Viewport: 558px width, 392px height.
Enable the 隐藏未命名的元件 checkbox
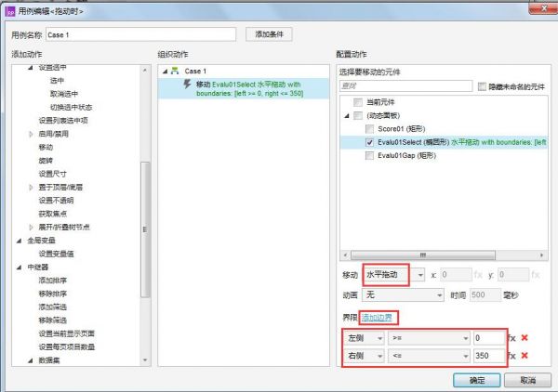click(482, 85)
